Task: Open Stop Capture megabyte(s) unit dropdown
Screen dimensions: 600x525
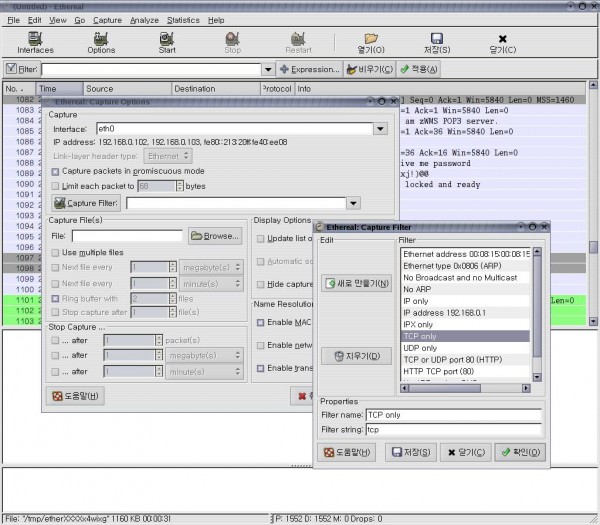Action: pyautogui.click(x=204, y=355)
